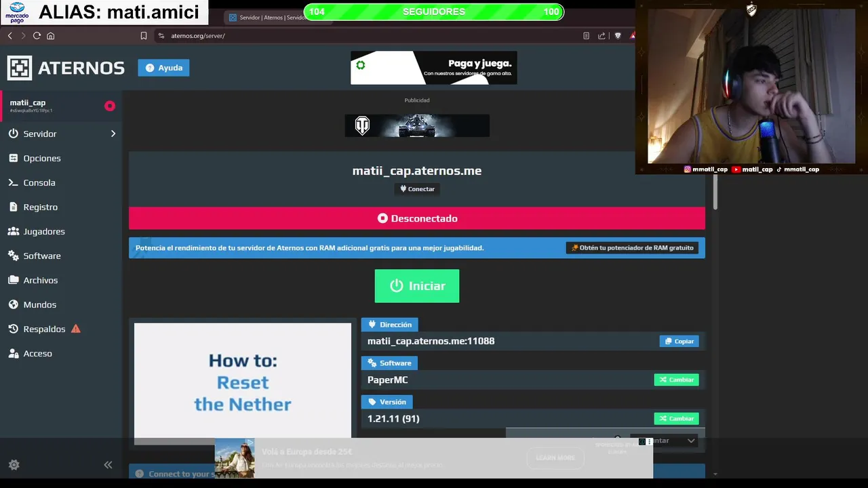Click the Publicidad label
This screenshot has width=868, height=488.
(417, 100)
